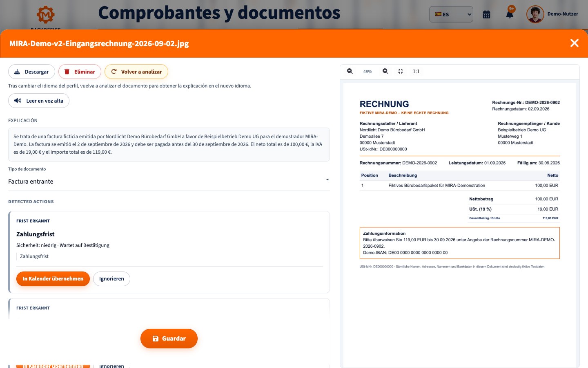Click the invoice preview image
The width and height of the screenshot is (588, 368).
460,225
